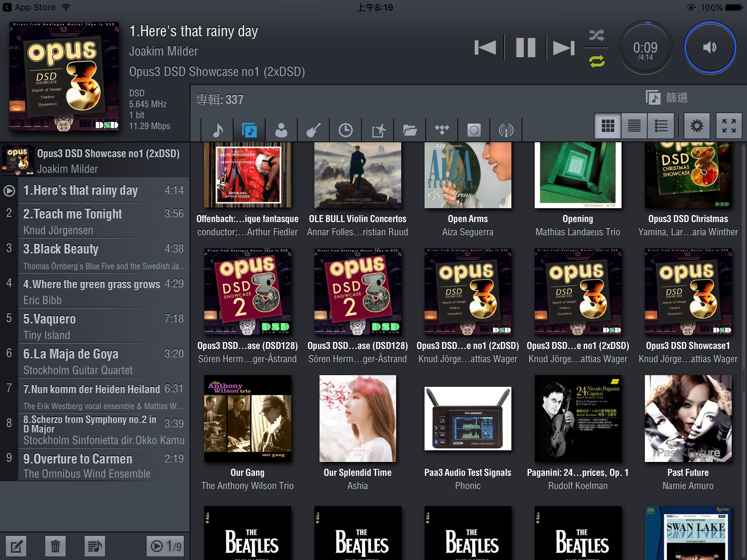Screen dimensions: 747x560
Task: Toggle shuffle mode
Action: tap(597, 35)
